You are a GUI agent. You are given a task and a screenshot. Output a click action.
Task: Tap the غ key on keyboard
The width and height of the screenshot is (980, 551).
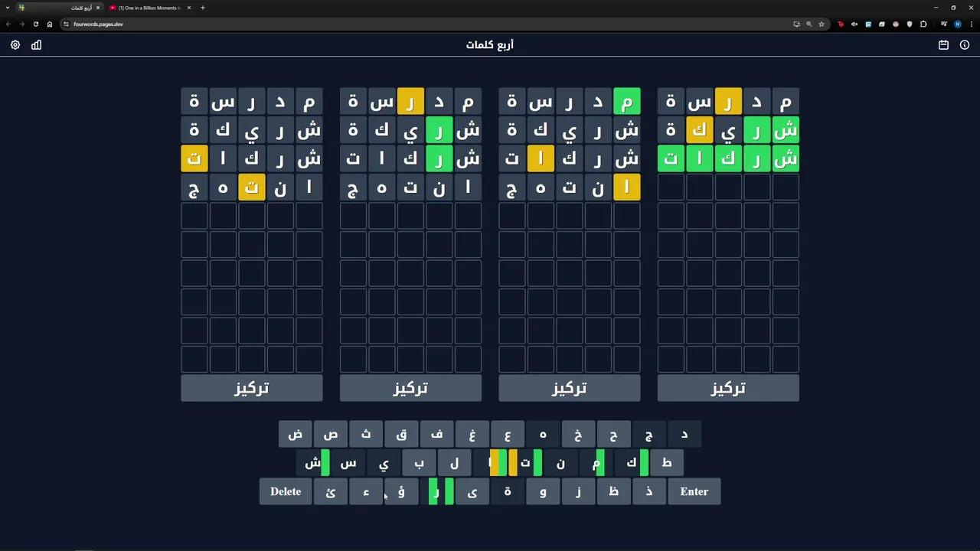coord(472,434)
